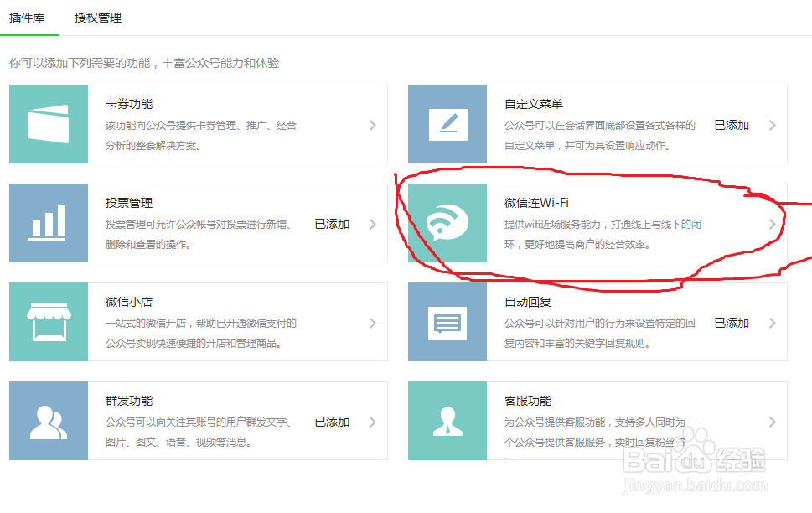Click the 群发功能 description text
Image resolution: width=812 pixels, height=513 pixels.
click(199, 433)
